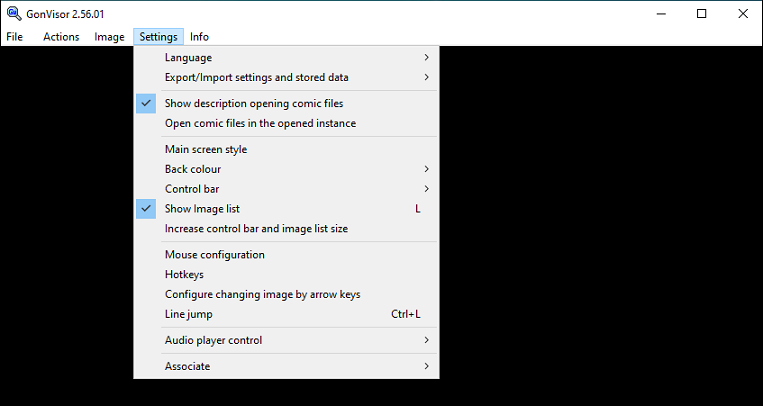Open the File menu
763x406 pixels.
click(15, 37)
